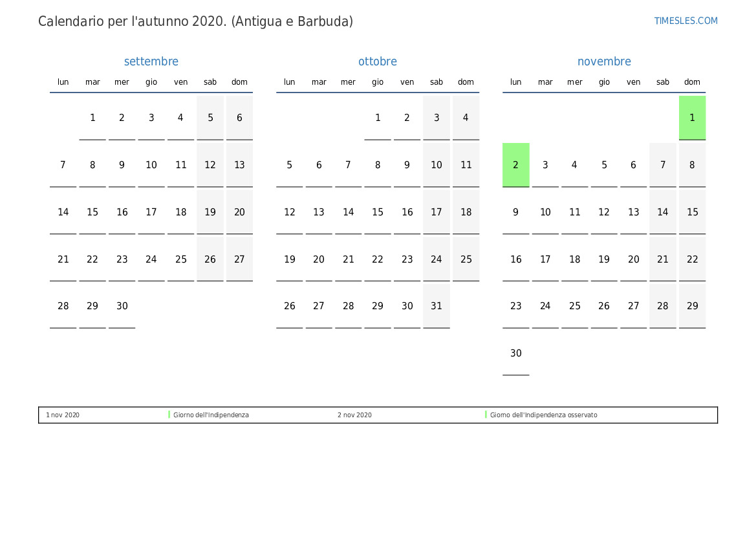Image resolution: width=756 pixels, height=535 pixels.
Task: Click the settembre month heading
Action: pos(151,61)
